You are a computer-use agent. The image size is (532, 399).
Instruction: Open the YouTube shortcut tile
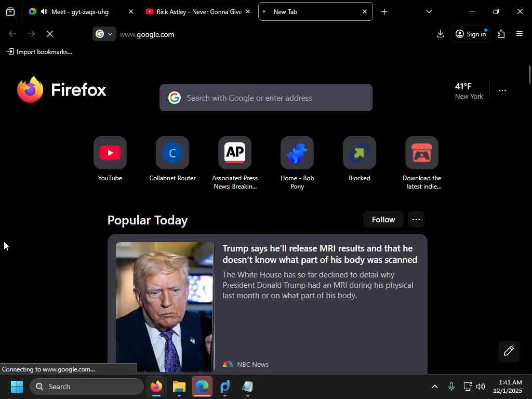[x=110, y=153]
